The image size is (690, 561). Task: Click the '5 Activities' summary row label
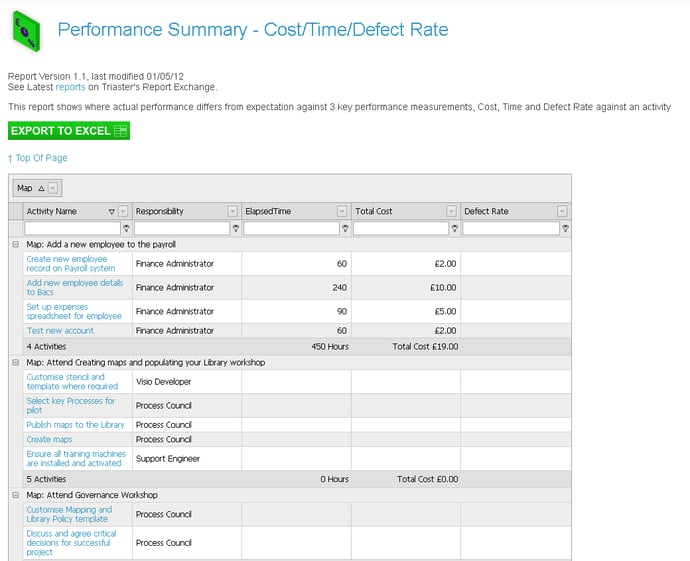[46, 479]
